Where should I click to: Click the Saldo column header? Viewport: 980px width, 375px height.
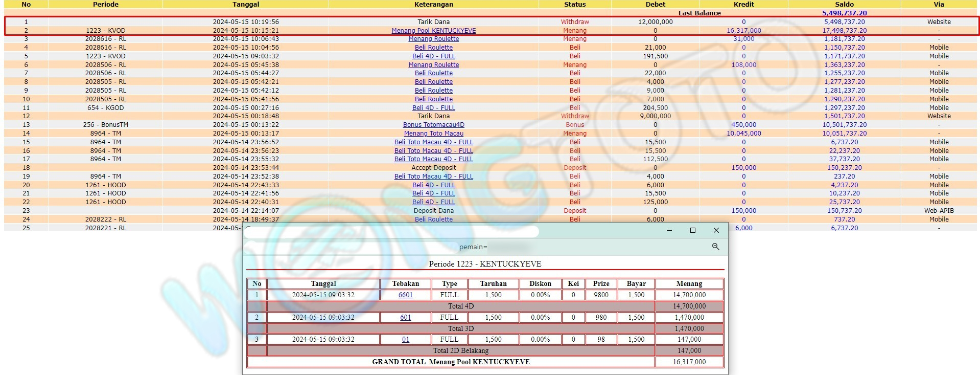pos(844,4)
